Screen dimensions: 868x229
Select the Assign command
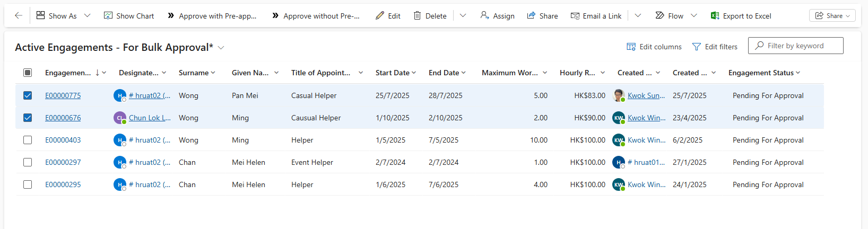(x=497, y=16)
